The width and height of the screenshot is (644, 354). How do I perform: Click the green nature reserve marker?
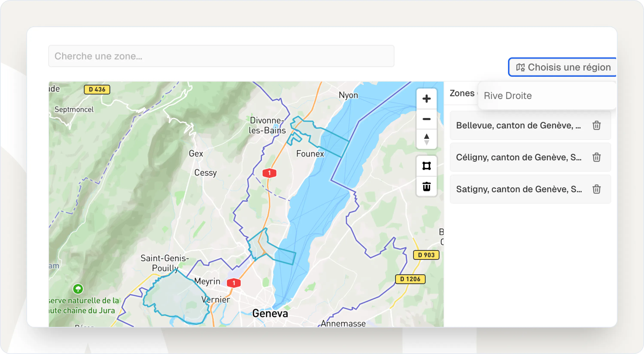(78, 289)
